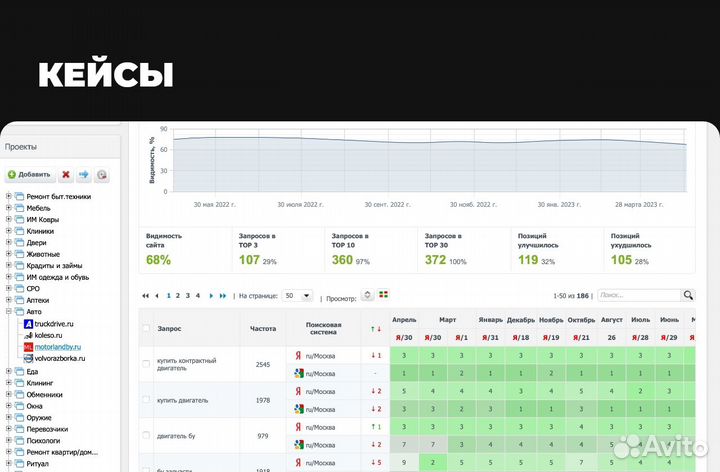The height and width of the screenshot is (472, 720).
Task: Click the clock icon in Projects toolbar
Action: [101, 174]
